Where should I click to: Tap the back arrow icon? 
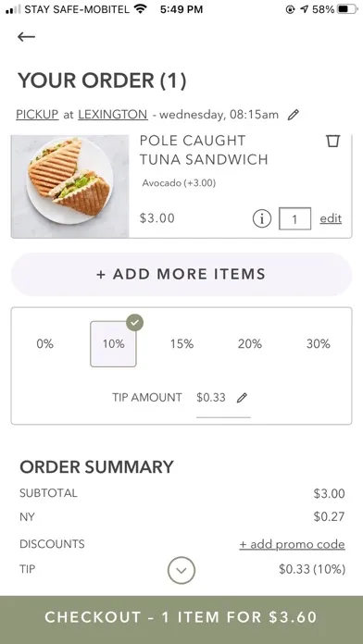(26, 37)
